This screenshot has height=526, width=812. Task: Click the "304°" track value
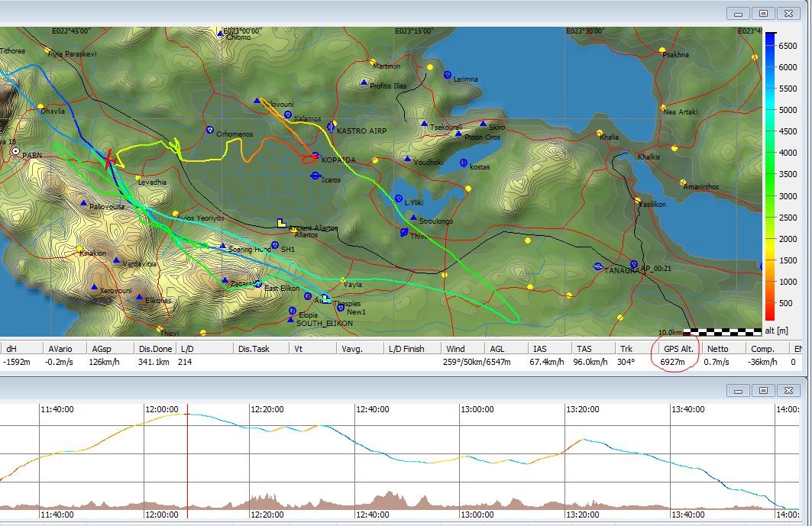(x=626, y=362)
